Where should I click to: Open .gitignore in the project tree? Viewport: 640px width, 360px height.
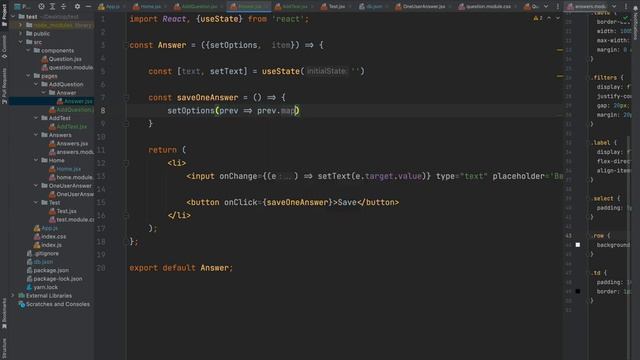tap(43, 253)
